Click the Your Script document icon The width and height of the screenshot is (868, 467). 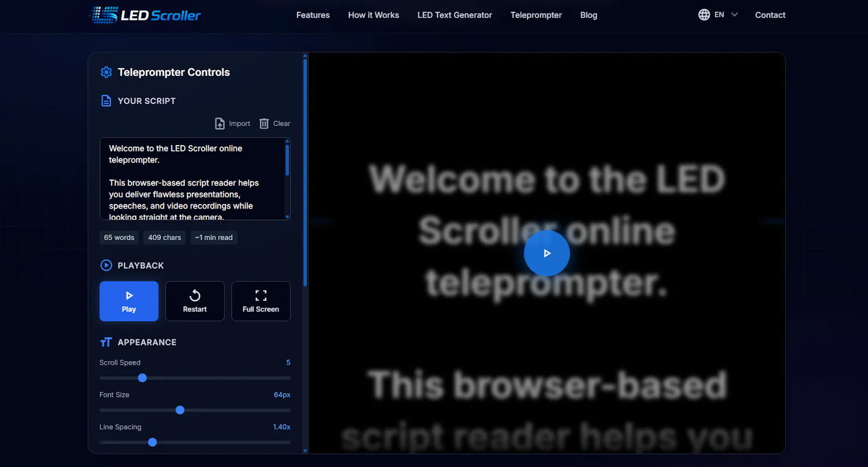pyautogui.click(x=106, y=101)
